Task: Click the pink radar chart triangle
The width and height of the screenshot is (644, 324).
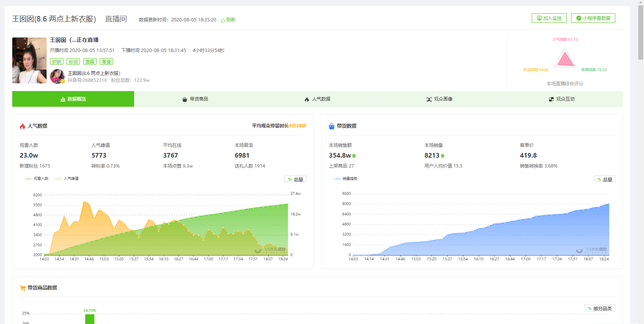Action: [565, 60]
